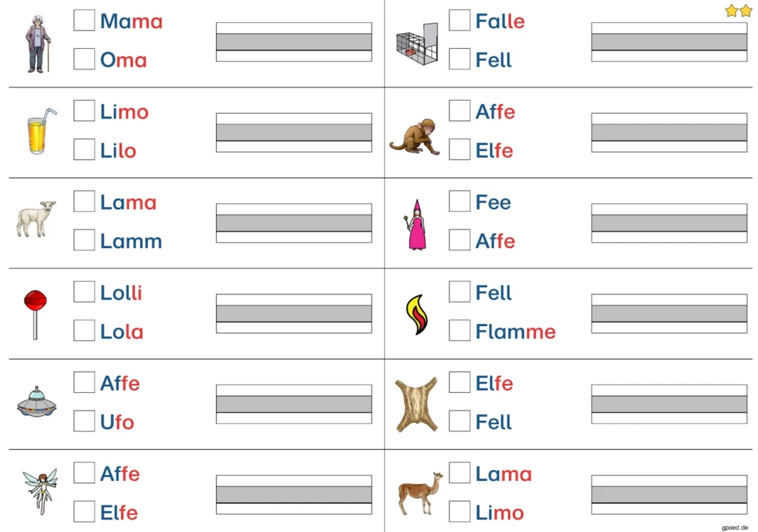The image size is (758, 532).
Task: Click the pink fairy princess picture
Action: [416, 224]
